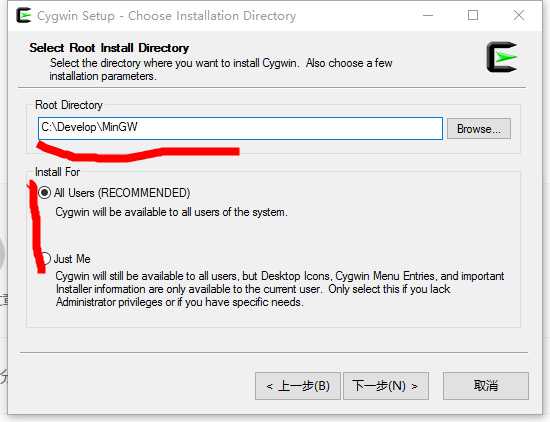Cancel setup with the 取消 button
Screen dimensions: 550x422
pos(486,386)
